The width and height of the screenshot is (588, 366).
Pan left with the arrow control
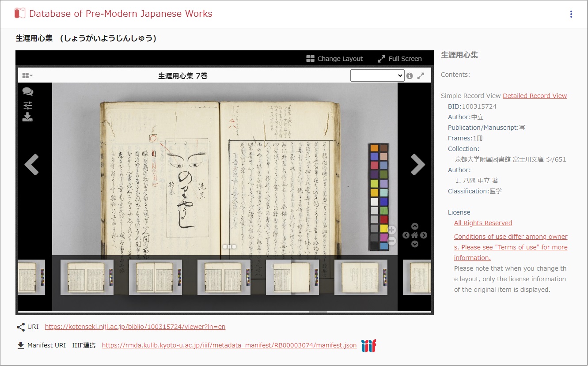tap(406, 235)
